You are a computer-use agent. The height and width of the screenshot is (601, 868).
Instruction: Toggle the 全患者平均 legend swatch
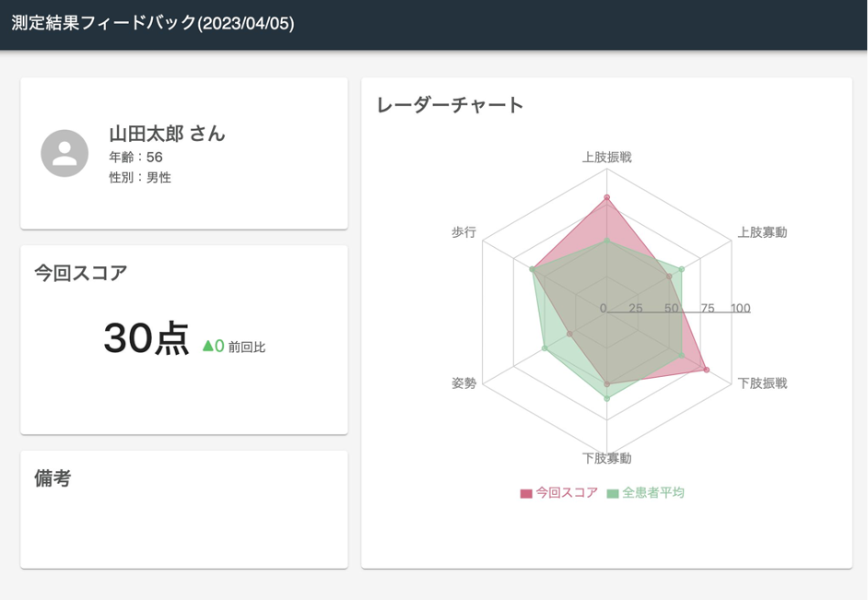click(x=612, y=493)
